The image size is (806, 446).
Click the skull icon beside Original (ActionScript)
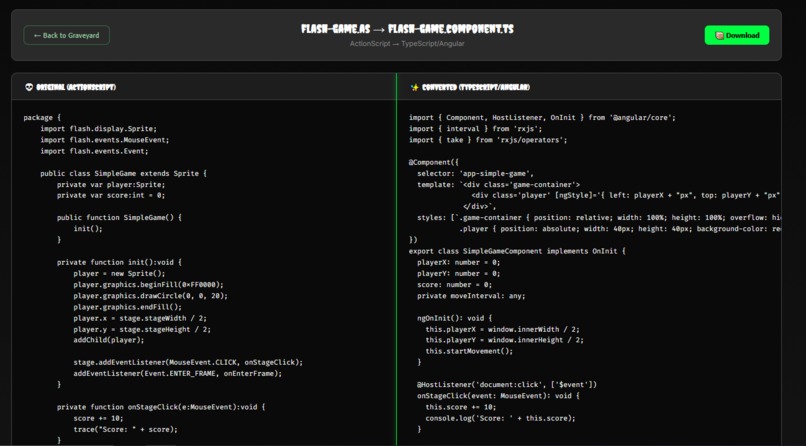coord(29,87)
